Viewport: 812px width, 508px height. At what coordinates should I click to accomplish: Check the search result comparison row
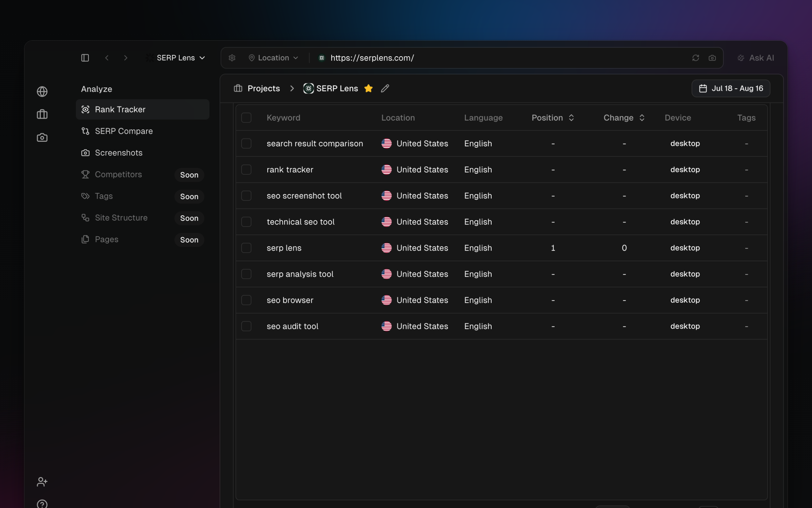click(246, 144)
